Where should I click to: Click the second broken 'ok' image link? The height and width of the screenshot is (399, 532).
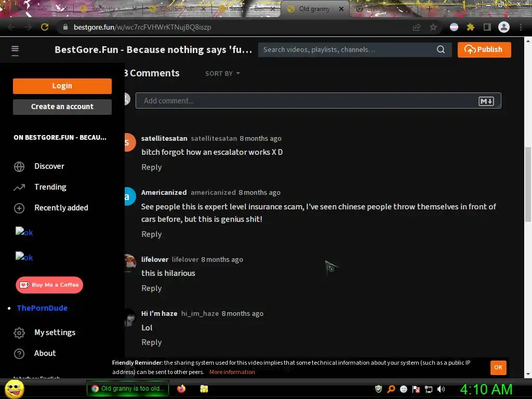click(24, 257)
